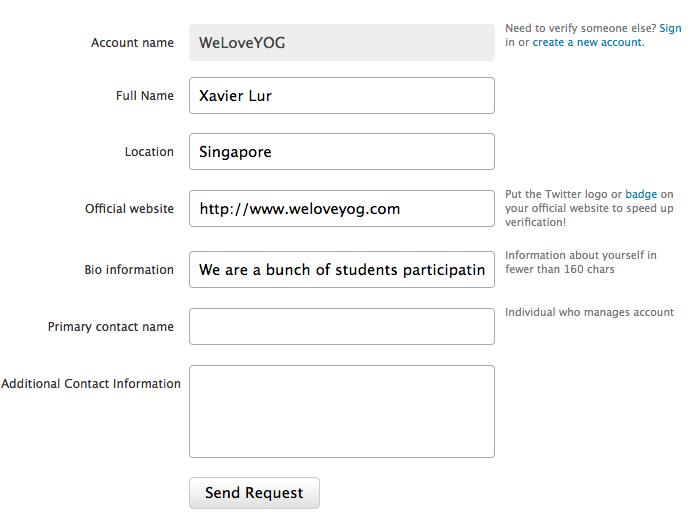Click the 'Location' label text
This screenshot has width=690, height=524.
coord(149,152)
